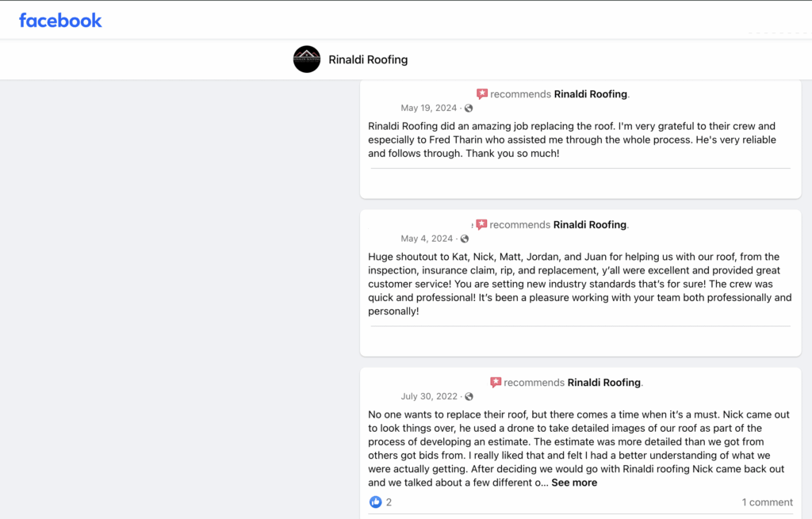Screen dimensions: 812x519
Task: Open Rinaldi Roofing link in the May 19 review
Action: point(592,93)
